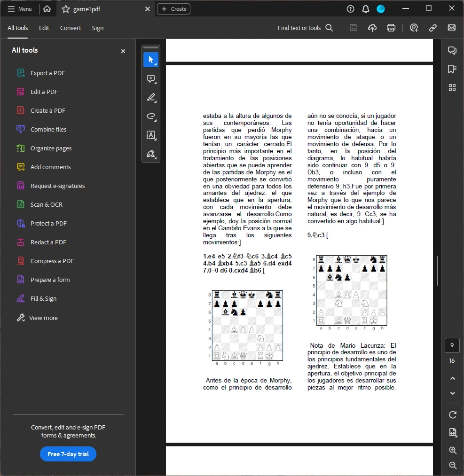
Task: Open the page thumbnails grid panel
Action: click(x=452, y=88)
